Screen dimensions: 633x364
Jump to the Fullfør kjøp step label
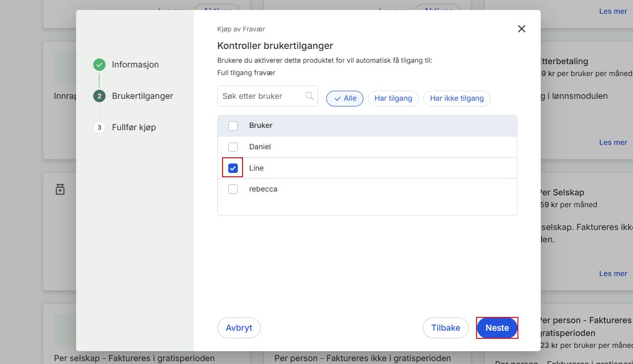coord(134,127)
